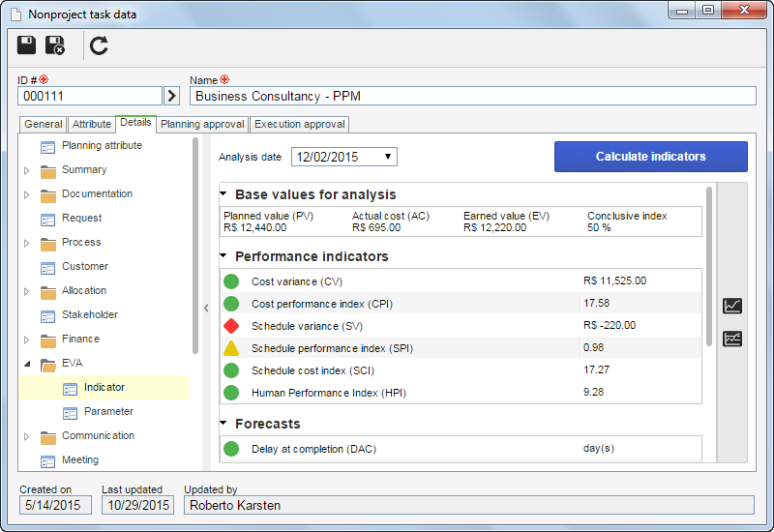Click the Refresh arrow icon
The height and width of the screenshot is (532, 774).
pos(99,45)
